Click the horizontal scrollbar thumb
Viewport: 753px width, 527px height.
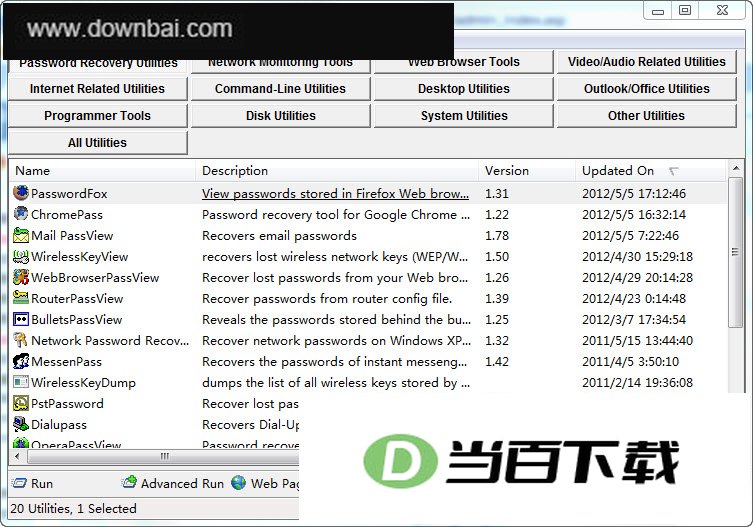164,456
